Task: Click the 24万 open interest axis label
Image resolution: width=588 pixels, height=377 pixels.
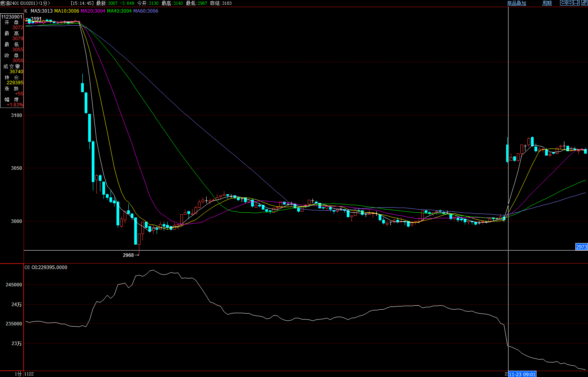Action: click(x=17, y=305)
